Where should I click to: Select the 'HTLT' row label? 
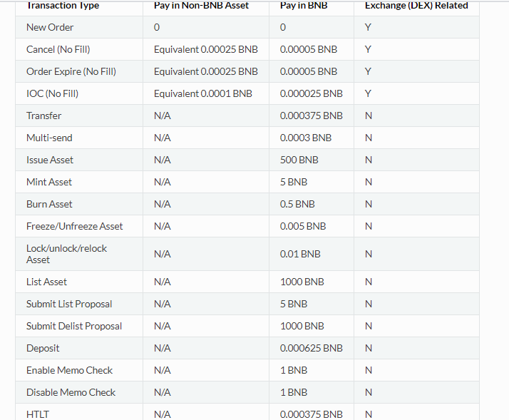point(38,414)
